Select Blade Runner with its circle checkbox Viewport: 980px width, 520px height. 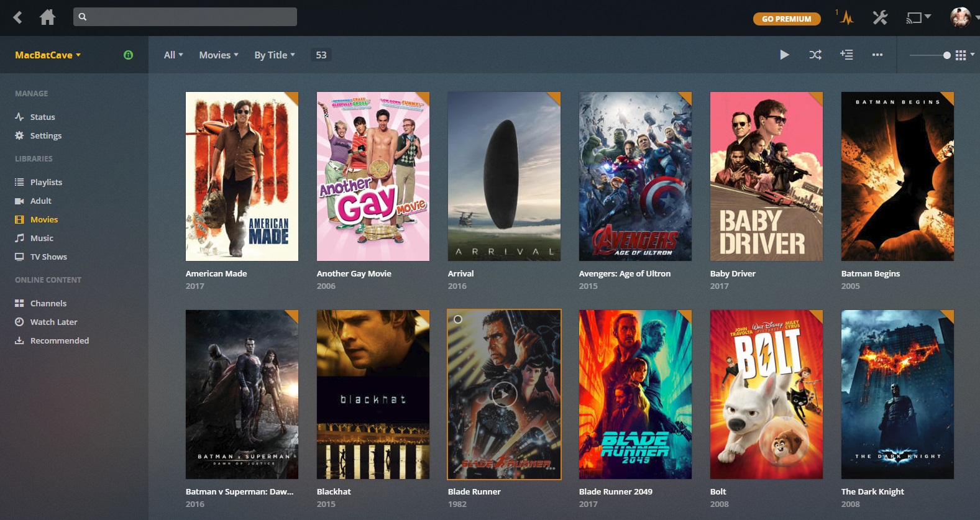click(458, 319)
